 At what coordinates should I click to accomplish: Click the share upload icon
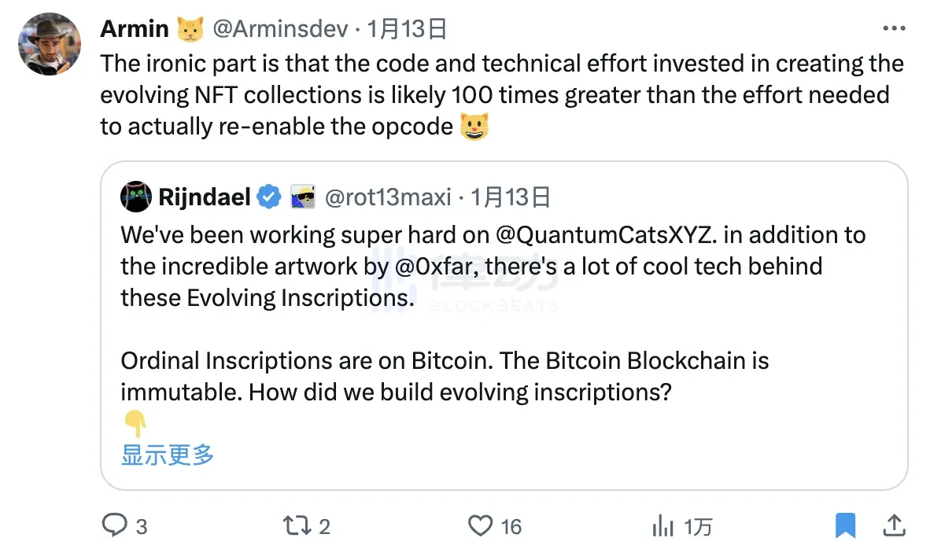pos(894,525)
